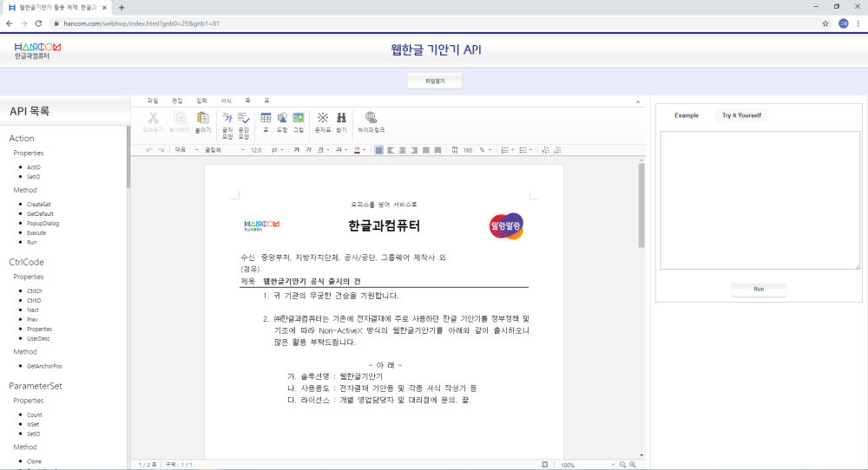Click the Paste (붙이기) clipboard icon

pyautogui.click(x=203, y=118)
